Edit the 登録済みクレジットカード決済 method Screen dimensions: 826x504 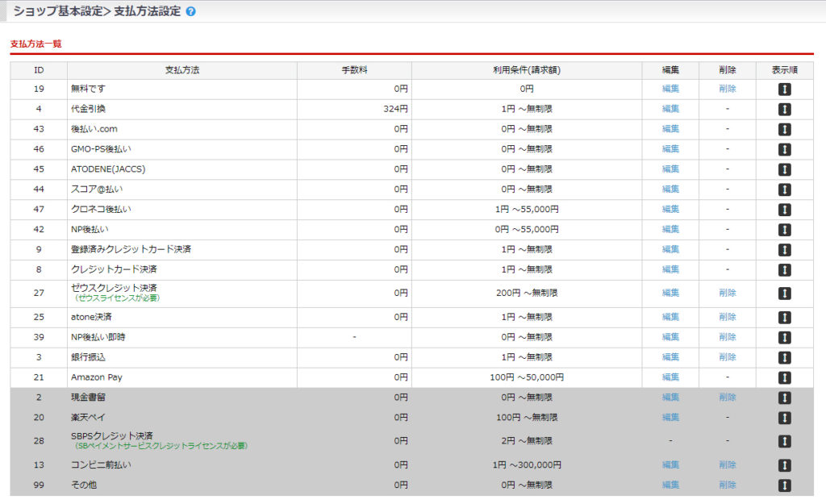click(670, 249)
